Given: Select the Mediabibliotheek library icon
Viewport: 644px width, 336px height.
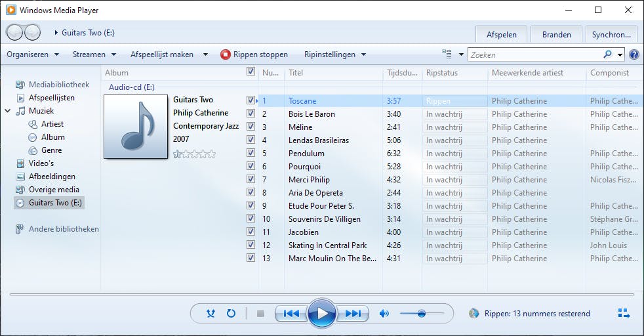Looking at the screenshot, I should point(20,85).
